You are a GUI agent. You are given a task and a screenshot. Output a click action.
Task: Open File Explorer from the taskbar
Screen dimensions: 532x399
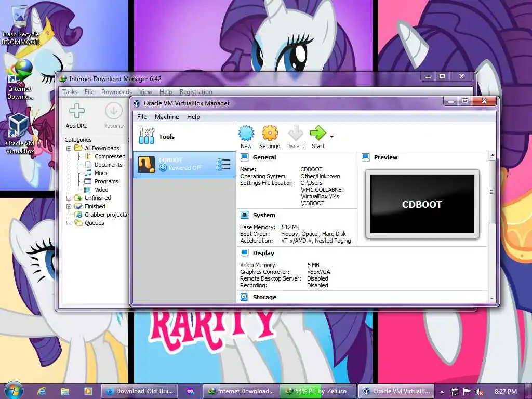(x=65, y=391)
